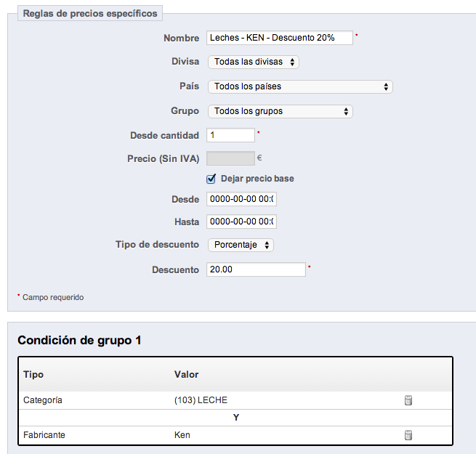The height and width of the screenshot is (454, 476).
Task: Click the Nombre text field
Action: click(280, 38)
